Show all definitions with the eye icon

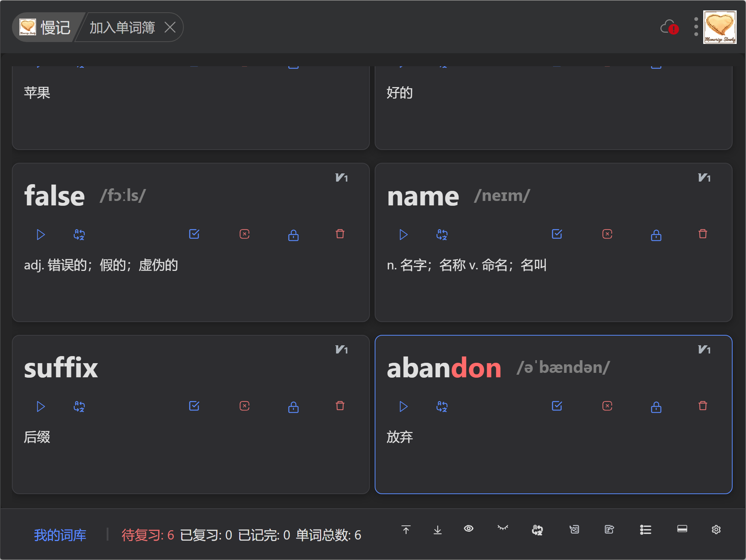(x=469, y=528)
